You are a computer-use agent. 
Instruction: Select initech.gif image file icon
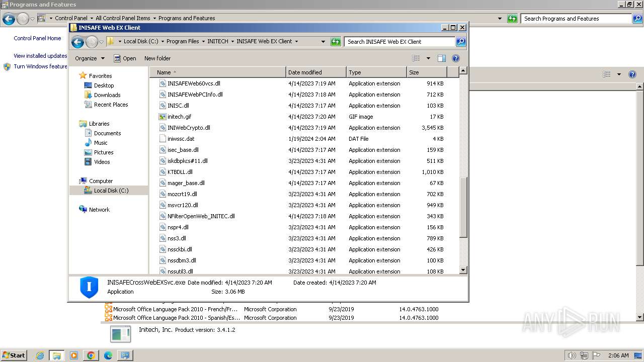coord(163,117)
